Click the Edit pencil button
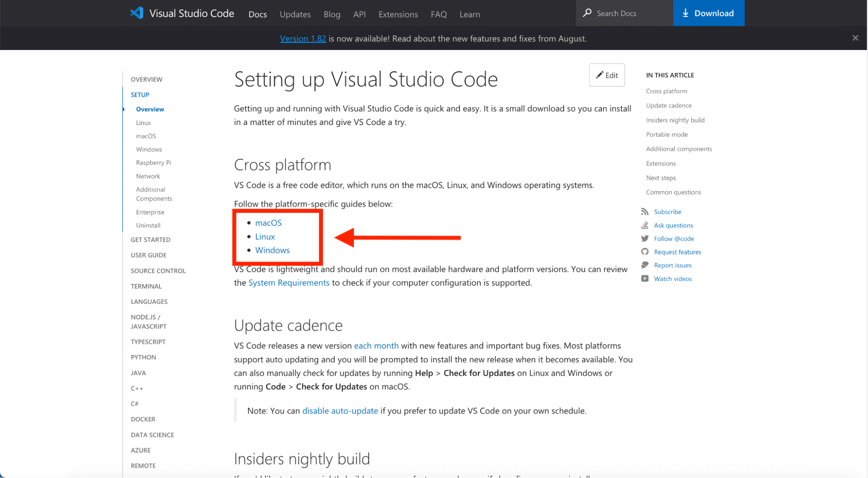This screenshot has height=478, width=868. tap(607, 75)
